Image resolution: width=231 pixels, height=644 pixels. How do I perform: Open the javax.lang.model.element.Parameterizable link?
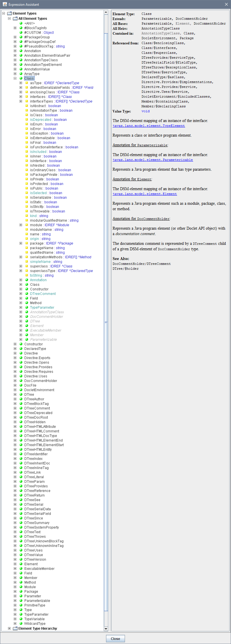tap(153, 160)
